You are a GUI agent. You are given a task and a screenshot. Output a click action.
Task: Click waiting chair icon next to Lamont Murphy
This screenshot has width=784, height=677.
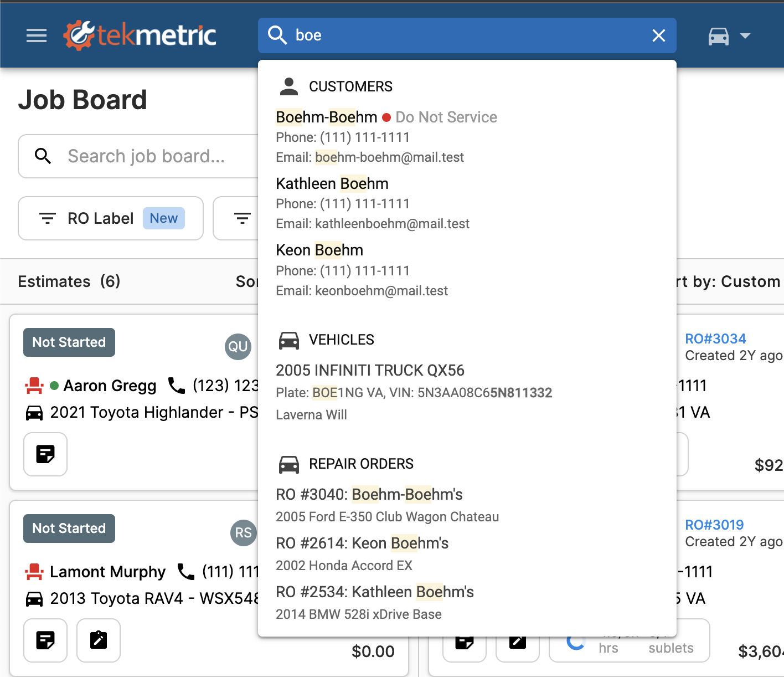pos(34,572)
